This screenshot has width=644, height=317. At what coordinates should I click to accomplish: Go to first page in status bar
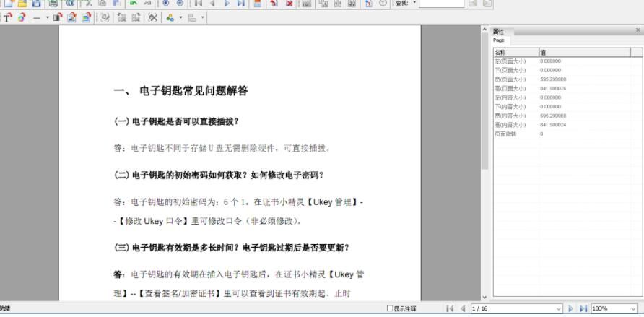450,308
